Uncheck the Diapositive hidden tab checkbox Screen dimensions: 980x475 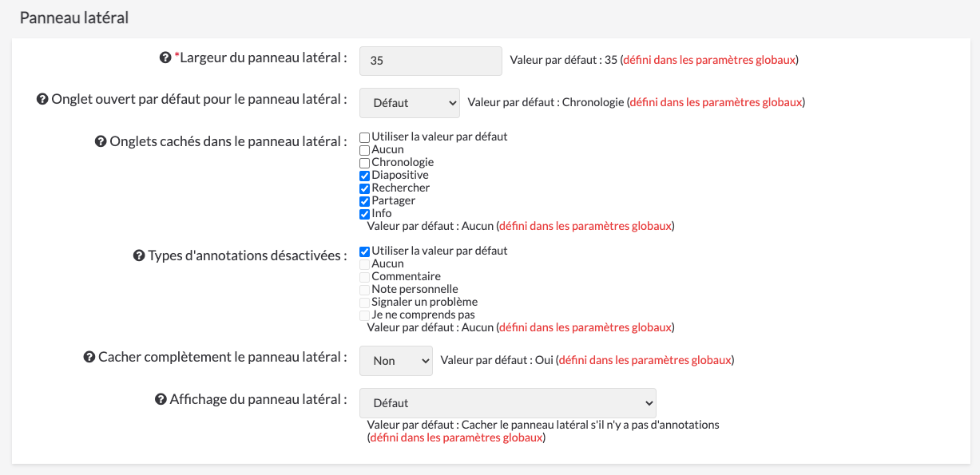pyautogui.click(x=364, y=176)
